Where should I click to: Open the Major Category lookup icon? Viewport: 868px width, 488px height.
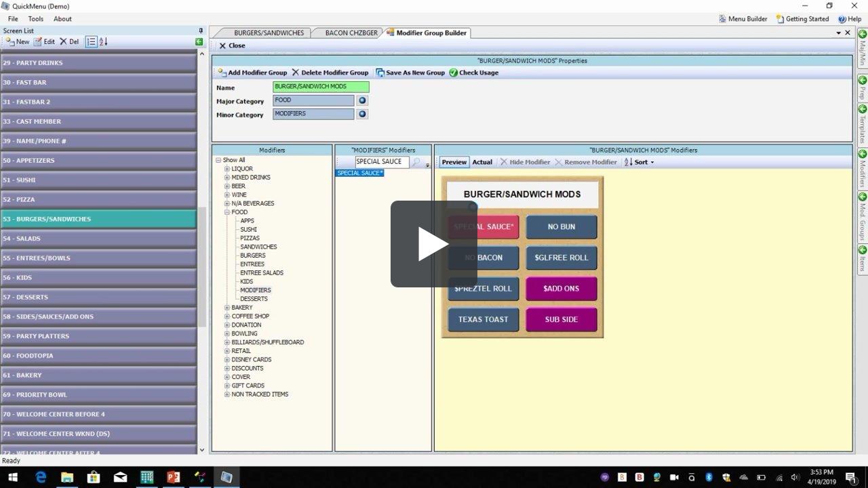pos(361,100)
